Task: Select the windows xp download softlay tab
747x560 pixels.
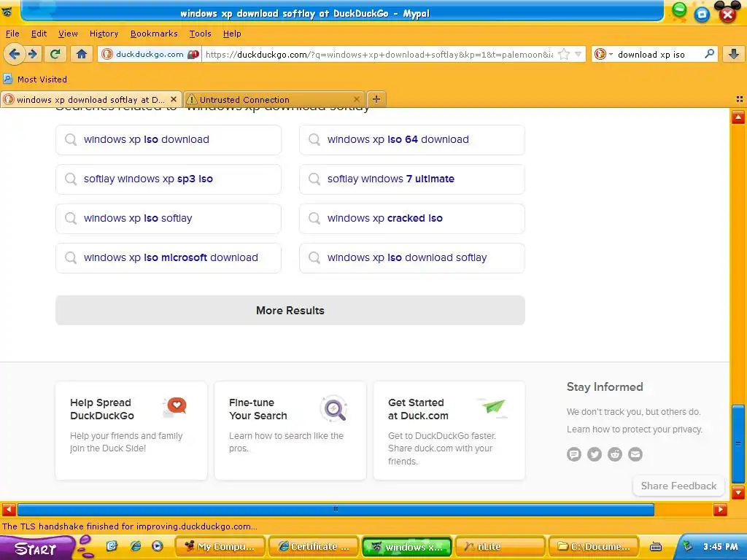Action: (x=90, y=99)
